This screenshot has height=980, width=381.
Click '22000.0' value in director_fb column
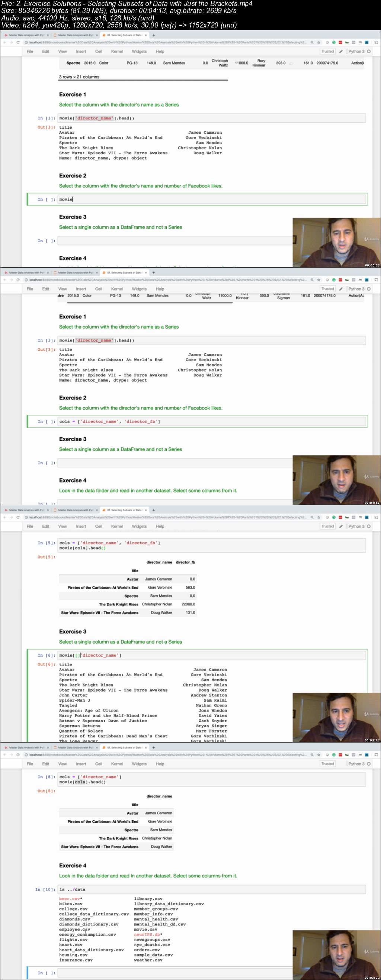188,604
